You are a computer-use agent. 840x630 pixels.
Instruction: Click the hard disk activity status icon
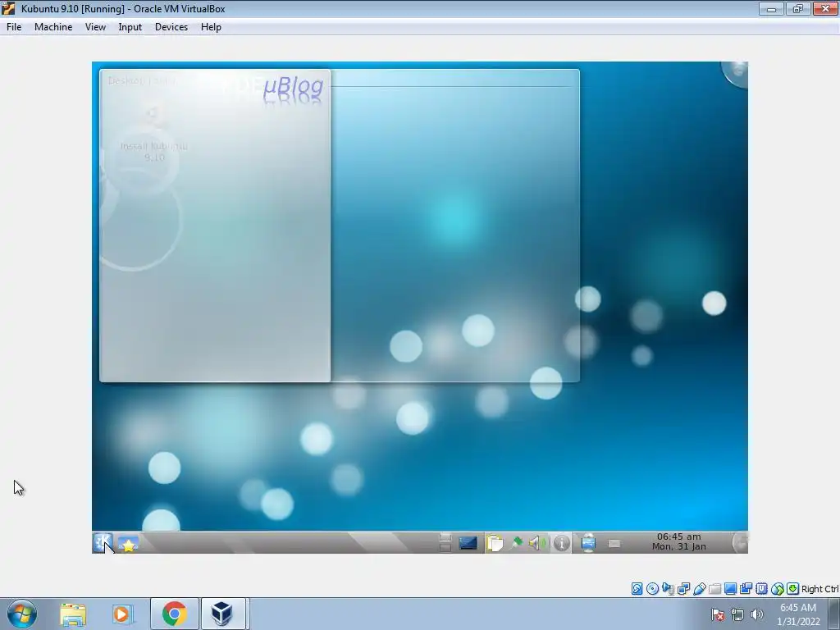coord(637,589)
